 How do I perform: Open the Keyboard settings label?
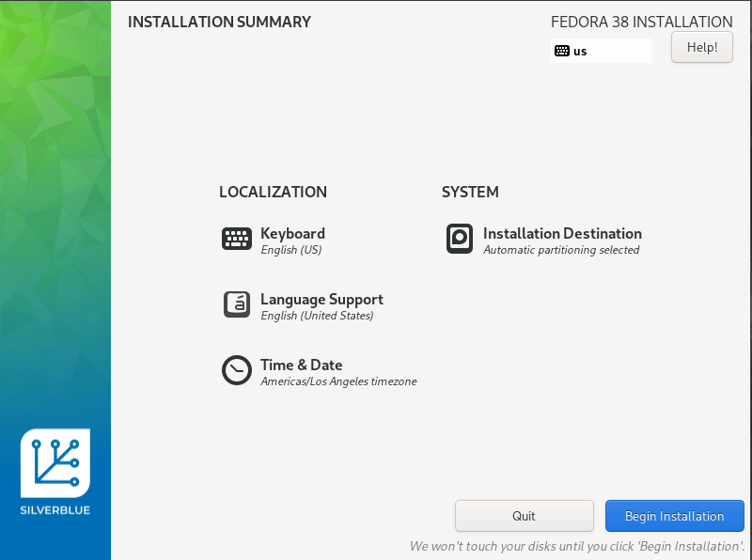(x=292, y=234)
